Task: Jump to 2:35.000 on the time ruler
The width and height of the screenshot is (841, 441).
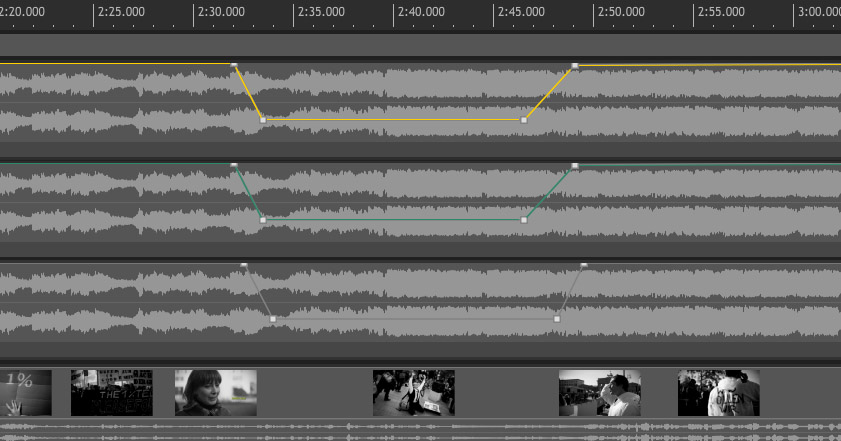Action: click(294, 13)
